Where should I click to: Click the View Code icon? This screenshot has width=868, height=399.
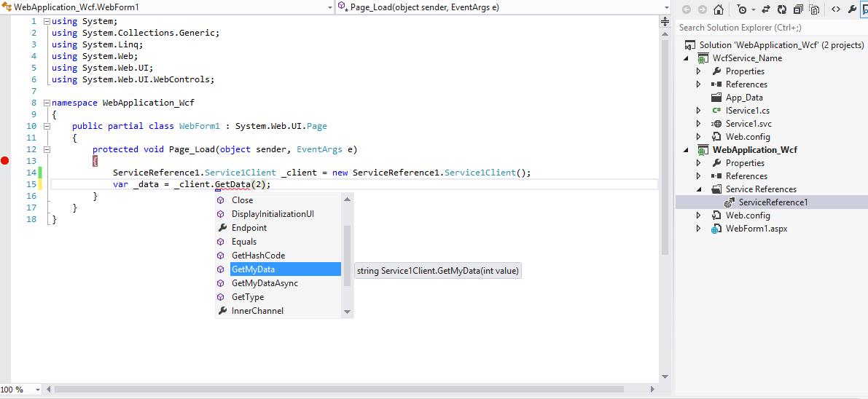836,9
